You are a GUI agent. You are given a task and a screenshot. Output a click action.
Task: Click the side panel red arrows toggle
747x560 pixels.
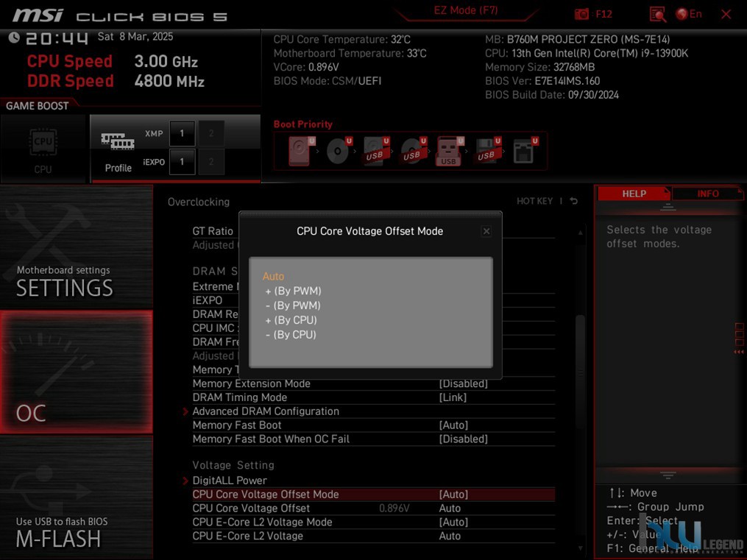739,352
